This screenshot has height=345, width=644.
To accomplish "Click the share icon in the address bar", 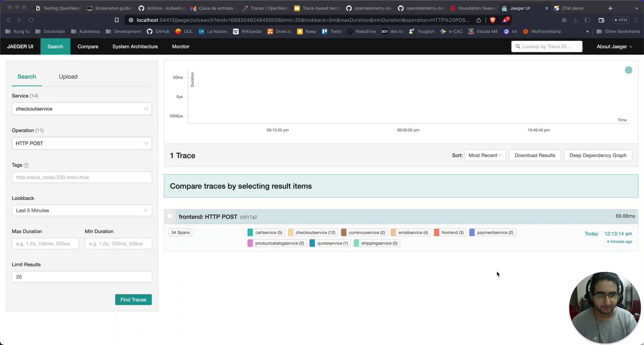I will tap(479, 20).
